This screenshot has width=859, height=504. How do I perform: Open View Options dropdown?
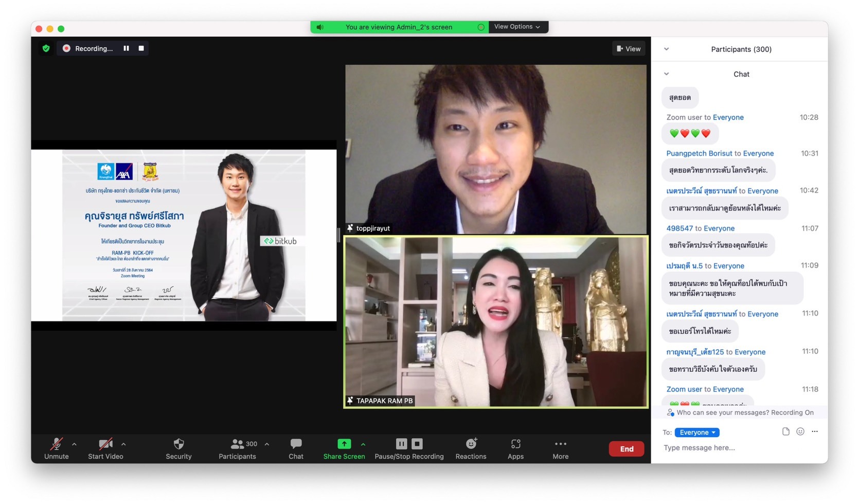coord(517,27)
